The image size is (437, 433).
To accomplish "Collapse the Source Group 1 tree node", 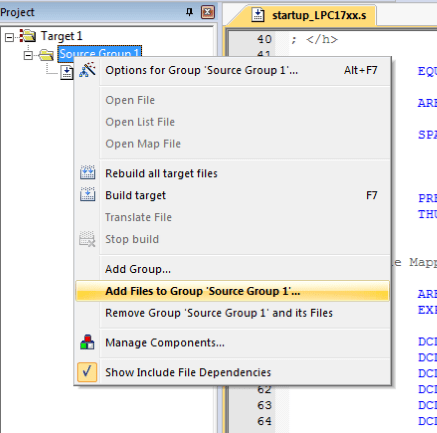I will (x=28, y=55).
